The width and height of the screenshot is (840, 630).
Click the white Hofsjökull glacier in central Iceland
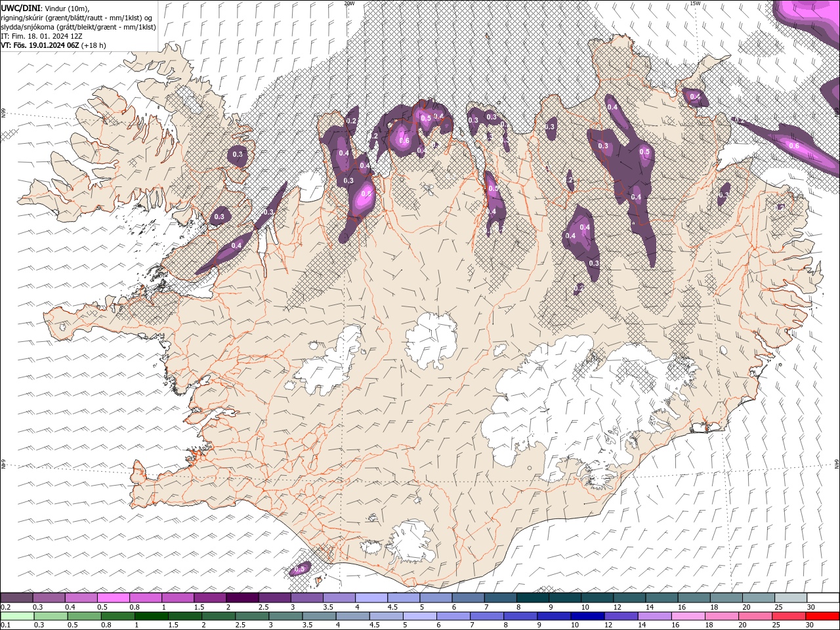431,341
